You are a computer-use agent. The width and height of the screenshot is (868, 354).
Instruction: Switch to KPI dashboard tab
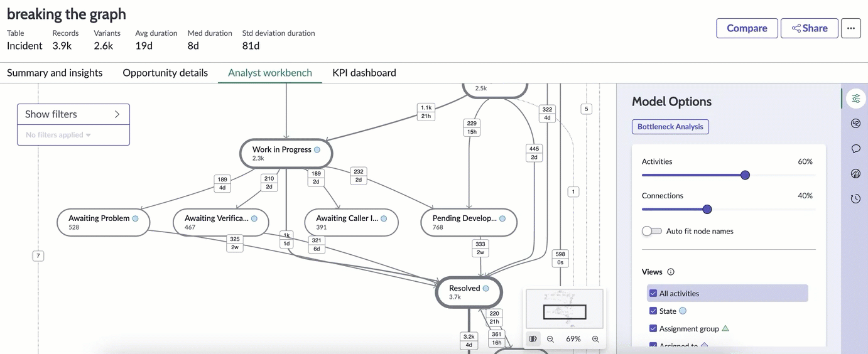[x=364, y=73]
